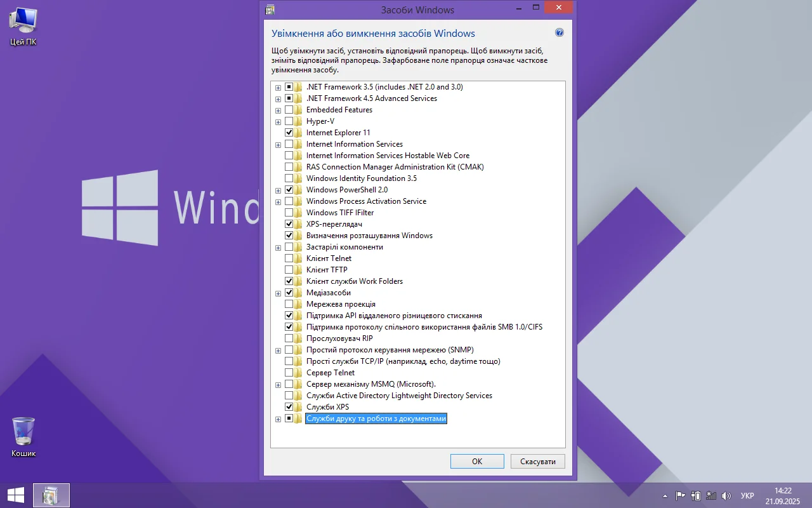This screenshot has height=508, width=812.
Task: Expand the .NET Framework 3.5 tree node
Action: pyautogui.click(x=278, y=88)
